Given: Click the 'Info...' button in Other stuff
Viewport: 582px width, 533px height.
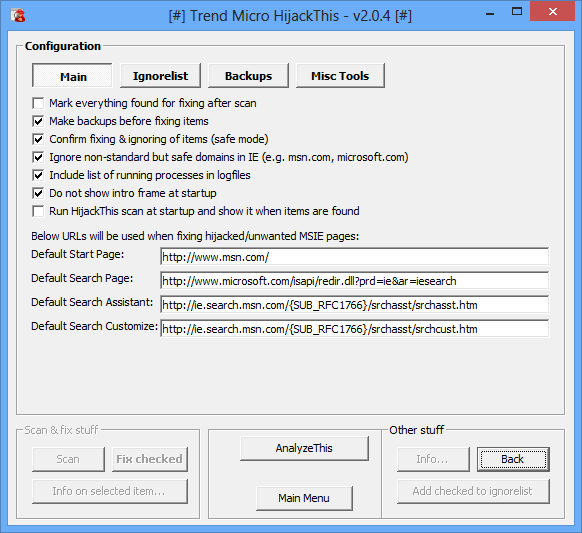Looking at the screenshot, I should point(433,459).
